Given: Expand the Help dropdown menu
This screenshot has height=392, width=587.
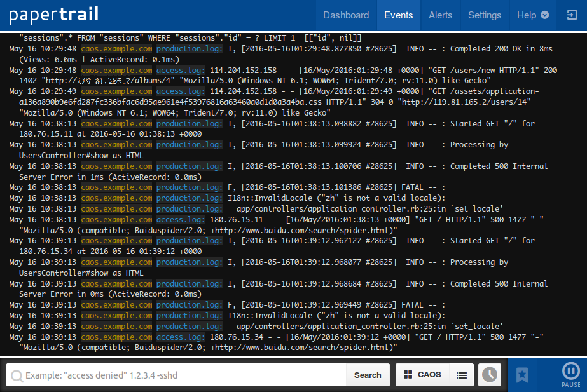Looking at the screenshot, I should (532, 15).
